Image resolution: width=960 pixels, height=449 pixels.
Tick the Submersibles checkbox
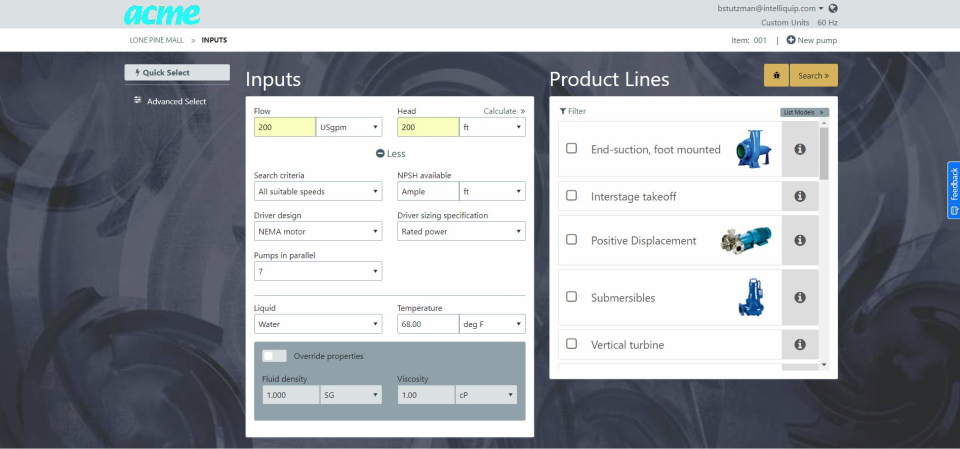tap(572, 297)
